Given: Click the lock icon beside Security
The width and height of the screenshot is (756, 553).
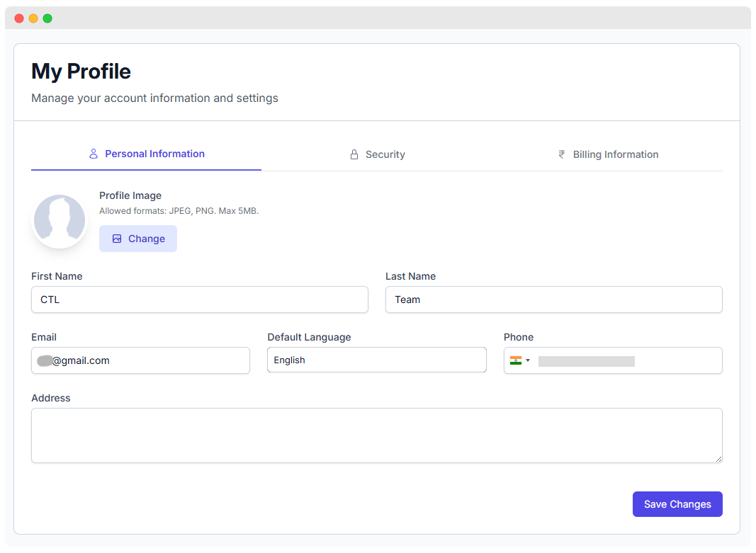Looking at the screenshot, I should 354,154.
